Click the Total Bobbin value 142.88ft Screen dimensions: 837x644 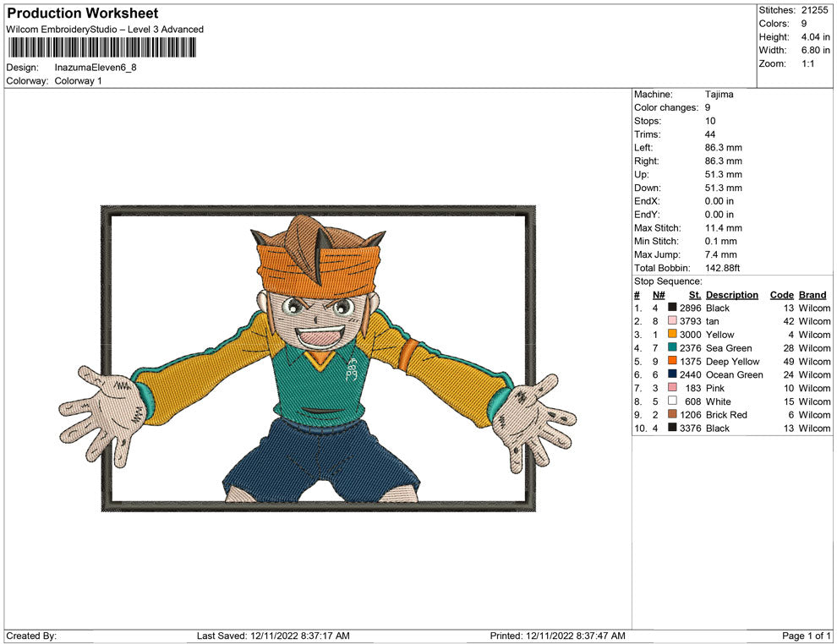pos(722,268)
